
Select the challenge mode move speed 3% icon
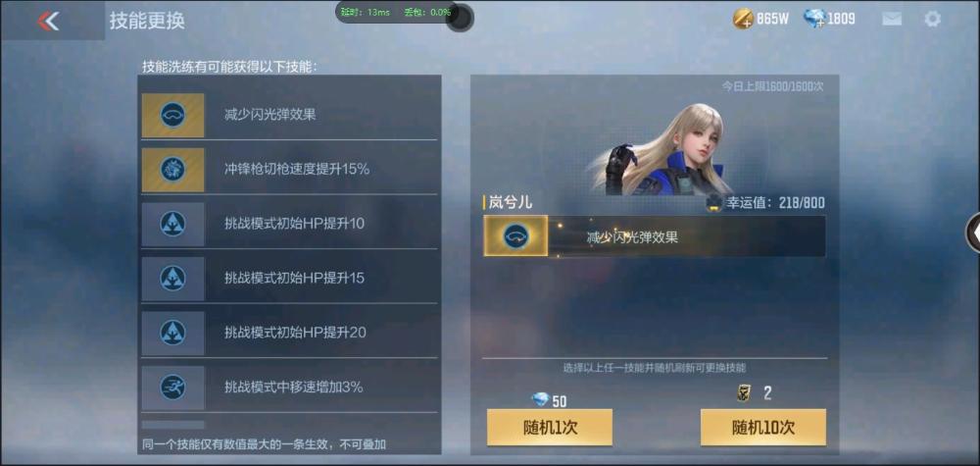172,388
